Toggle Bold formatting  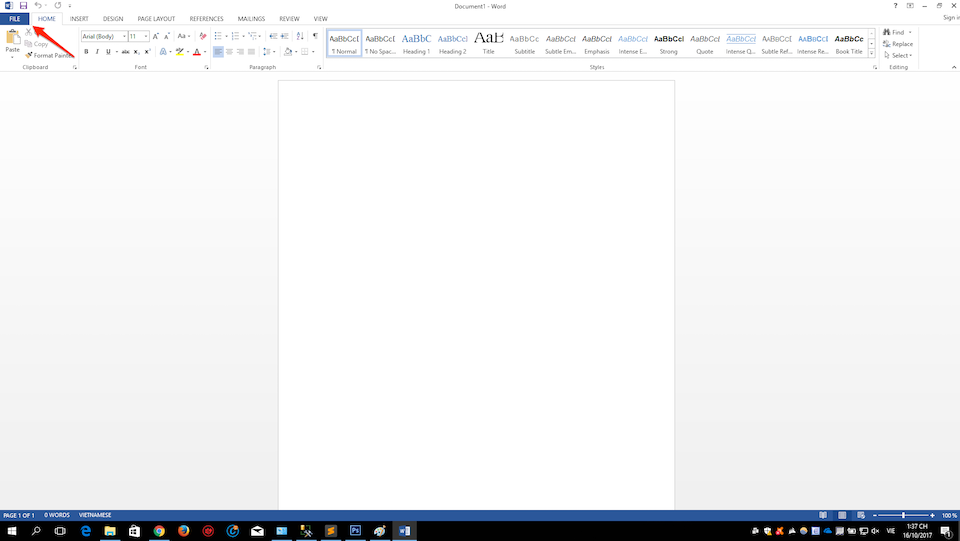pyautogui.click(x=86, y=52)
